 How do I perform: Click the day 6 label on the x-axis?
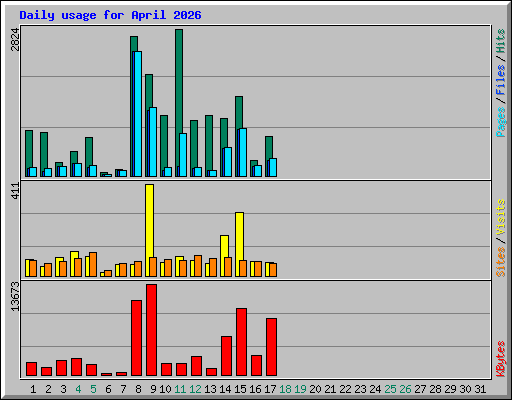[x=108, y=389]
